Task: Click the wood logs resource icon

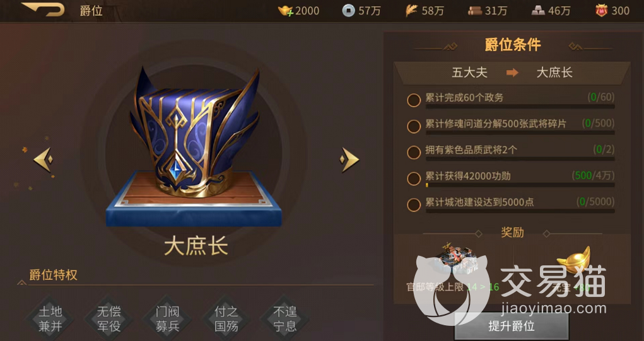Action: (475, 11)
